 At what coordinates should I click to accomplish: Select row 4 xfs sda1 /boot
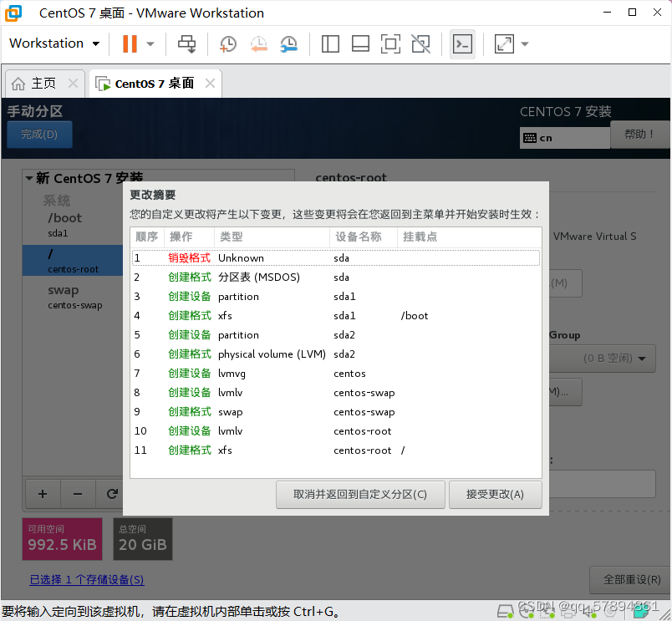[336, 316]
